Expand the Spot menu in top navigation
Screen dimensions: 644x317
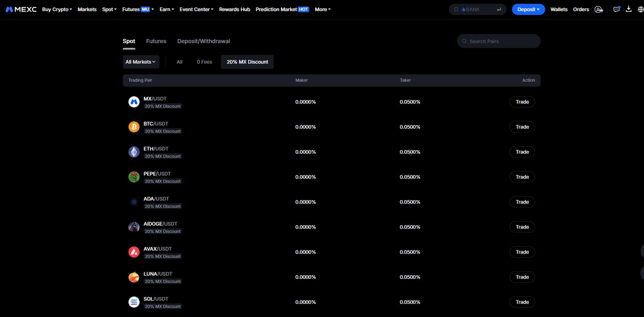coord(109,9)
